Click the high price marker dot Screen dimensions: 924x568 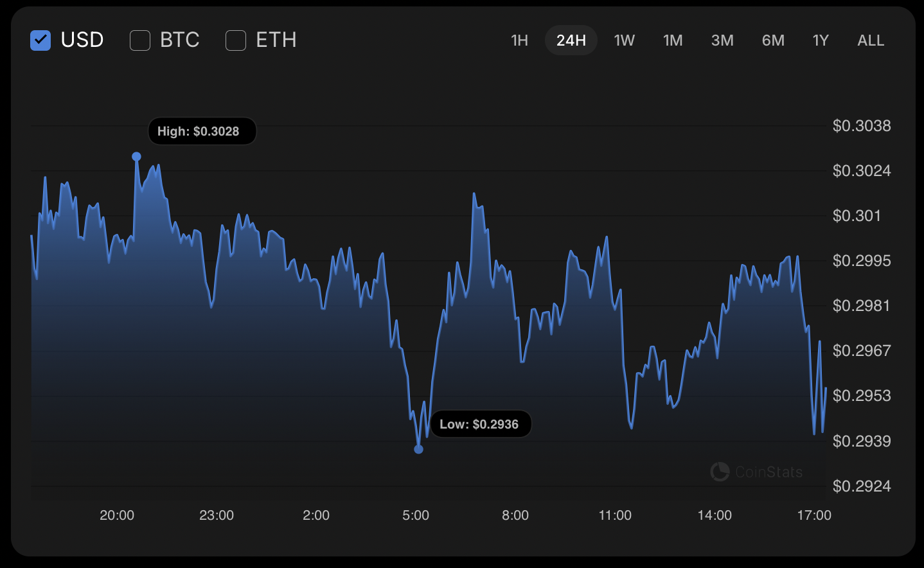click(136, 157)
